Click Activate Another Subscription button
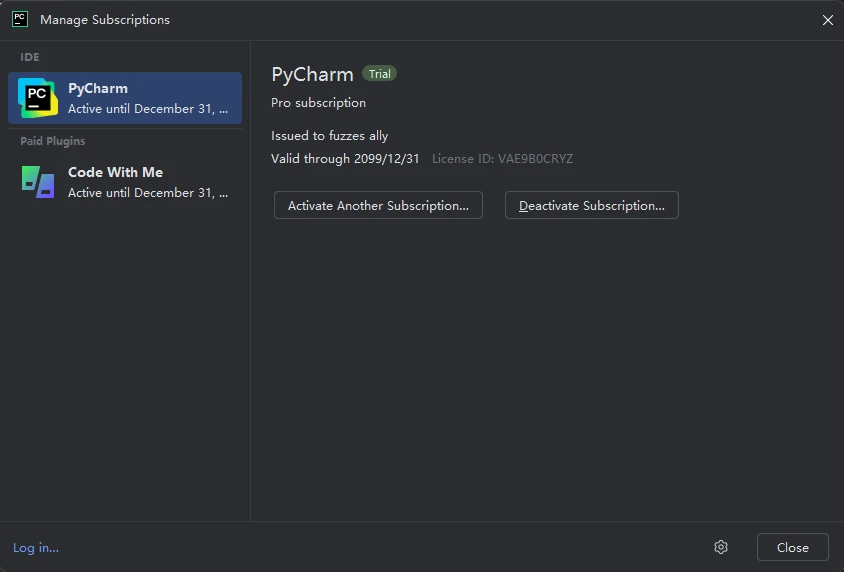844x572 pixels. coord(378,206)
